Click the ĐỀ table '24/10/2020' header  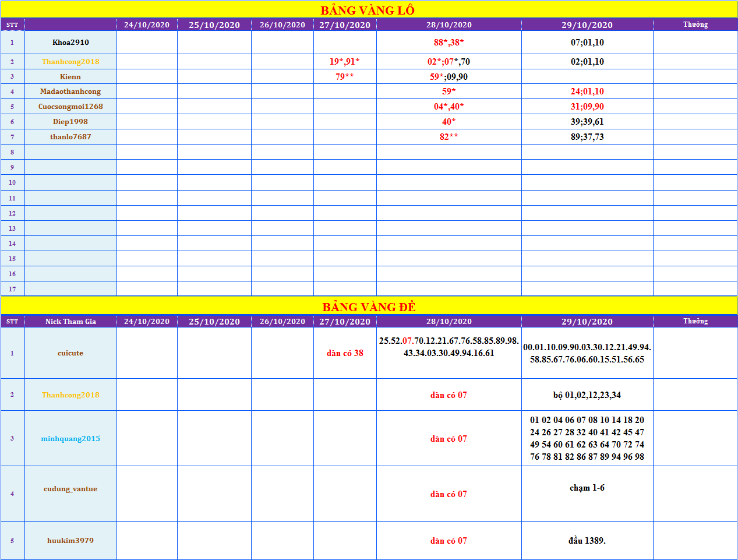click(x=147, y=322)
